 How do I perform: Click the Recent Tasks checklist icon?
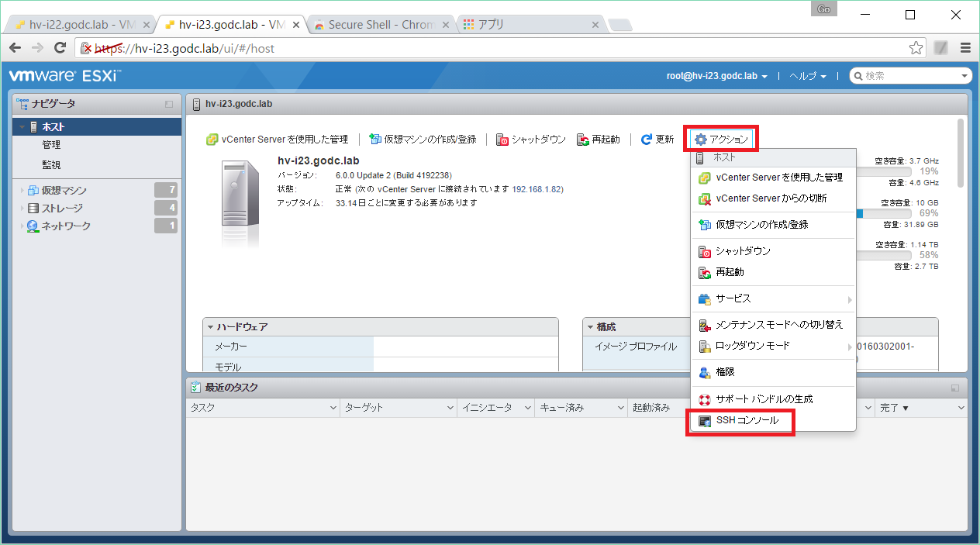coord(195,388)
